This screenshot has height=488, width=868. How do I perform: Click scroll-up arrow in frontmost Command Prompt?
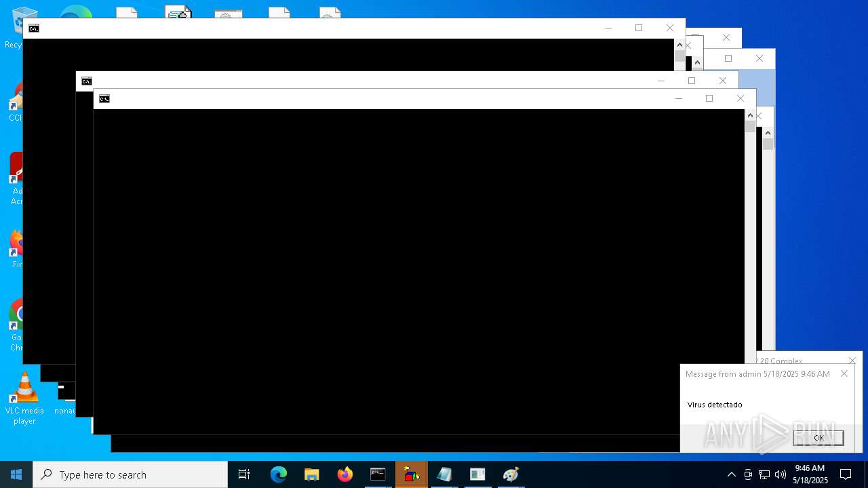pos(750,115)
